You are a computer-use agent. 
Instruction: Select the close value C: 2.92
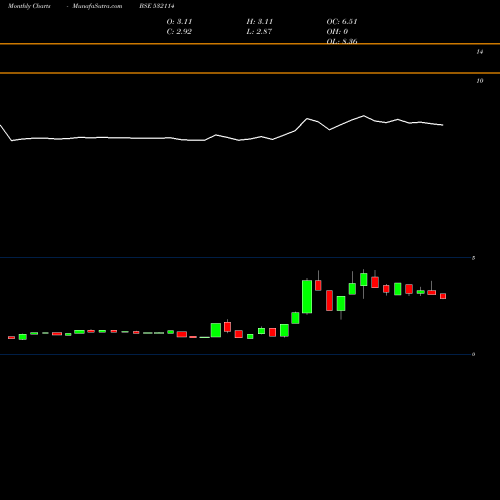tap(179, 32)
